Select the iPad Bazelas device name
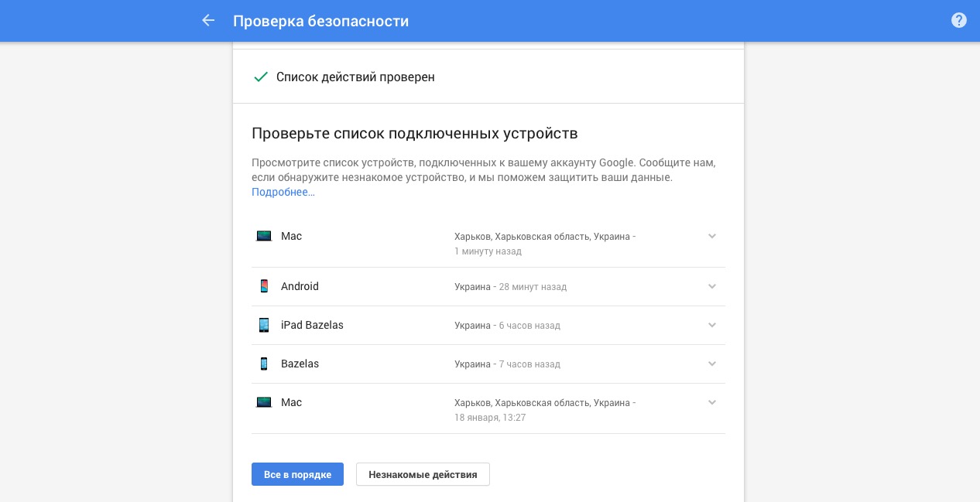 pyautogui.click(x=312, y=325)
